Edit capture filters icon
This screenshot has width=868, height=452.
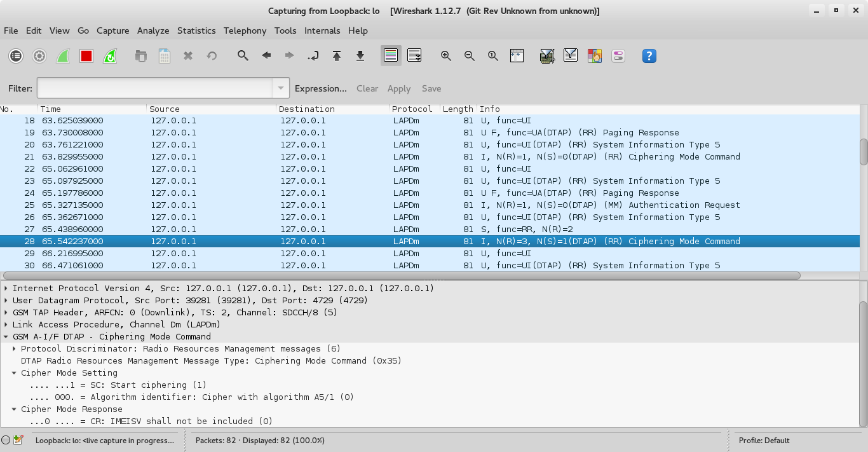click(x=547, y=56)
